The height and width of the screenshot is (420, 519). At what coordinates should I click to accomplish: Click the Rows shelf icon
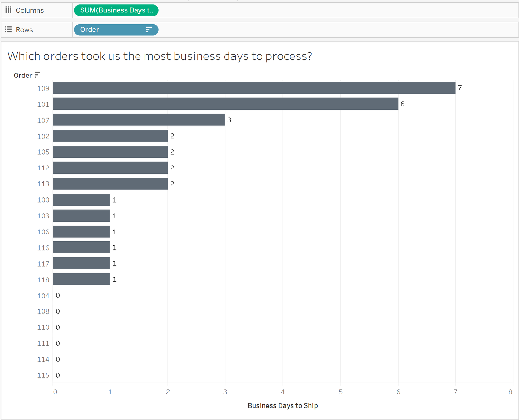coord(8,29)
